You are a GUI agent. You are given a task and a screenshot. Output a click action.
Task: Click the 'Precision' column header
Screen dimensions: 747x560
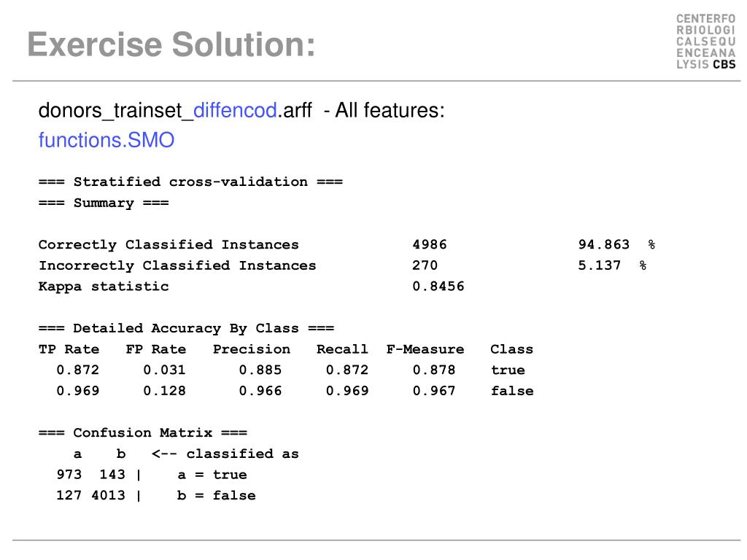pyautogui.click(x=252, y=349)
